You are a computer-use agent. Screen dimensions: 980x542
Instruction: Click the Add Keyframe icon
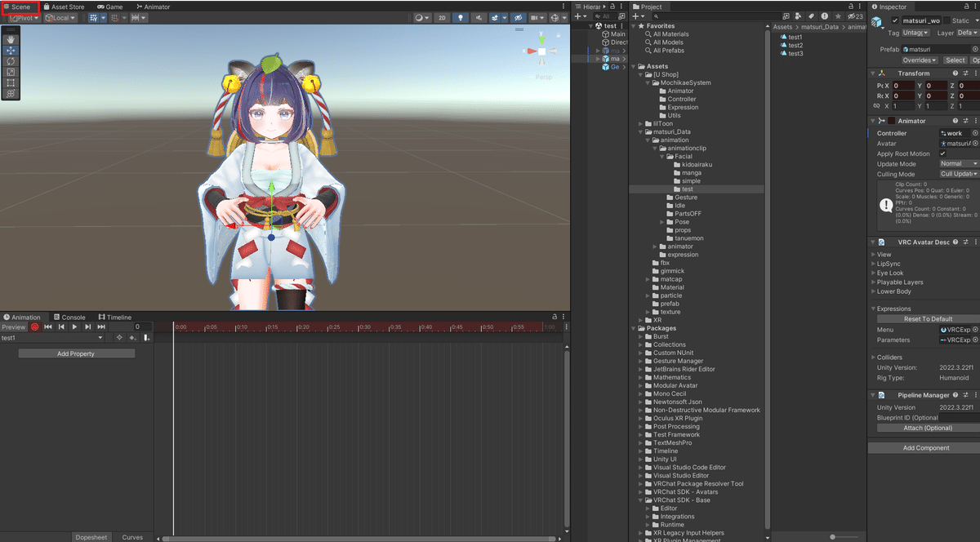click(132, 337)
